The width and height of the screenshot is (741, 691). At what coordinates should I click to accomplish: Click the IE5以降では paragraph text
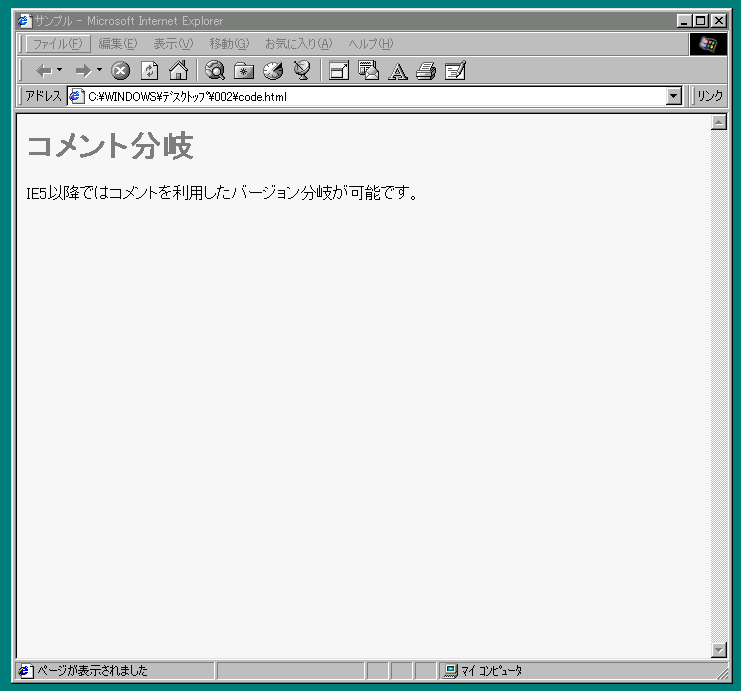[222, 193]
